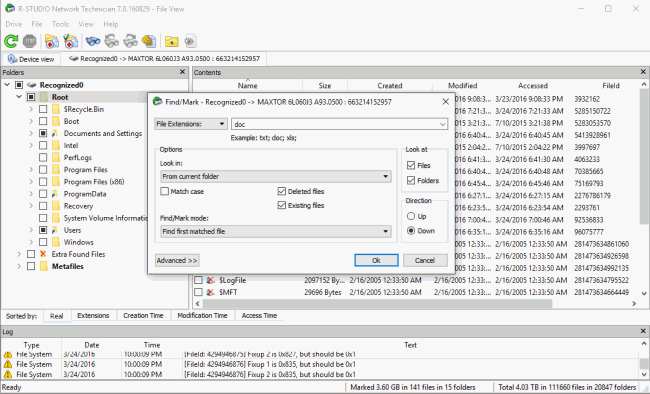This screenshot has height=394, width=650.
Task: Click the Name column header
Action: coord(247,86)
